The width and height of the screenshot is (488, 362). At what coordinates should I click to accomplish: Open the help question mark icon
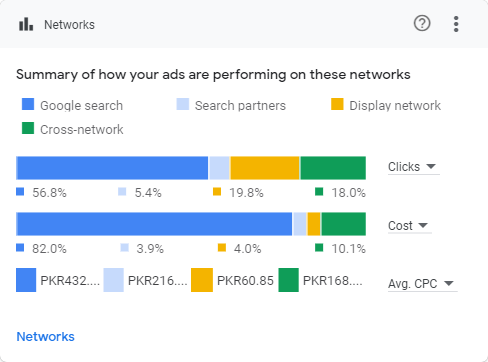point(422,24)
